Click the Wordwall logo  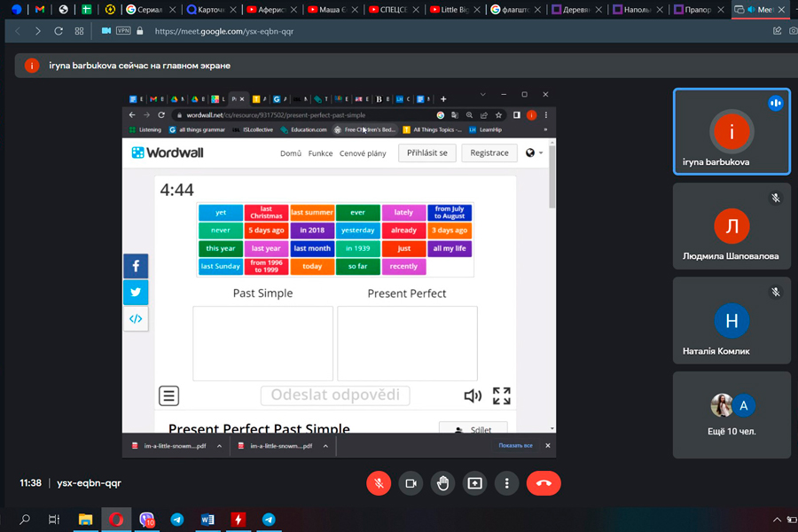tap(168, 153)
